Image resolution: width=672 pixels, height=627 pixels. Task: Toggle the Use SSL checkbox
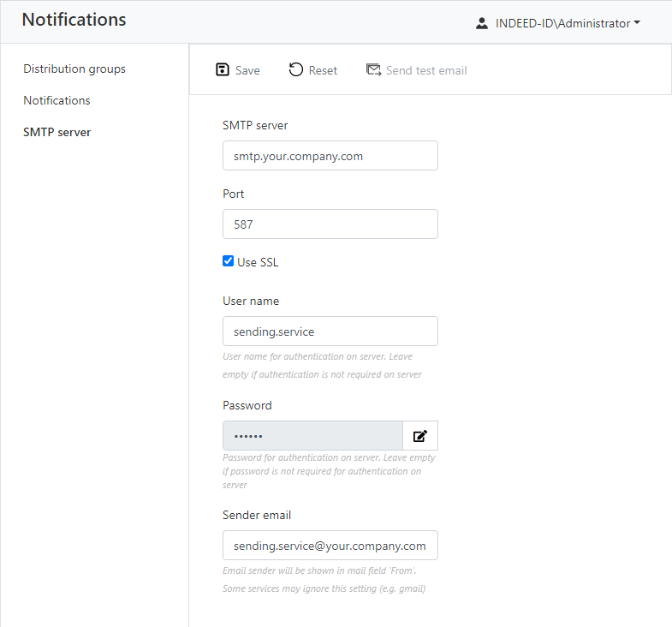[229, 261]
